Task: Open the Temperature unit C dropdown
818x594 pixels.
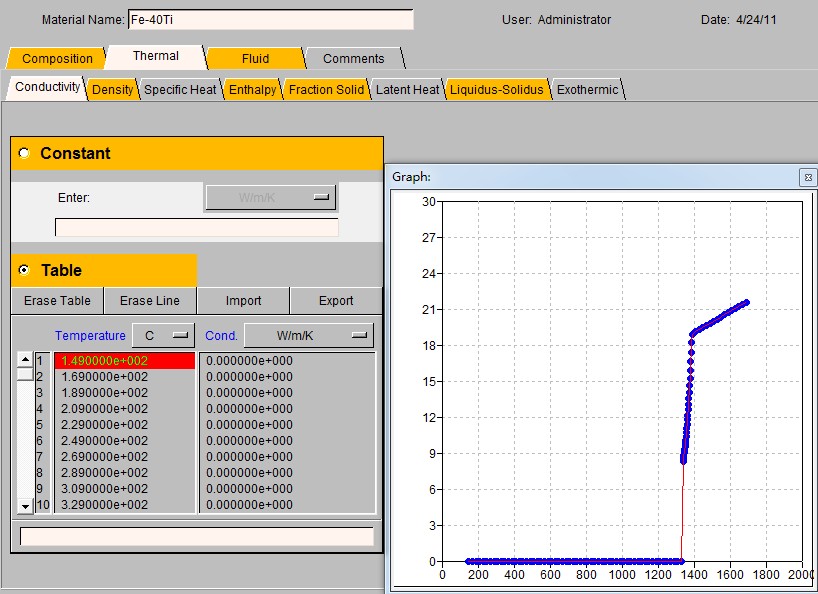Action: [x=163, y=336]
